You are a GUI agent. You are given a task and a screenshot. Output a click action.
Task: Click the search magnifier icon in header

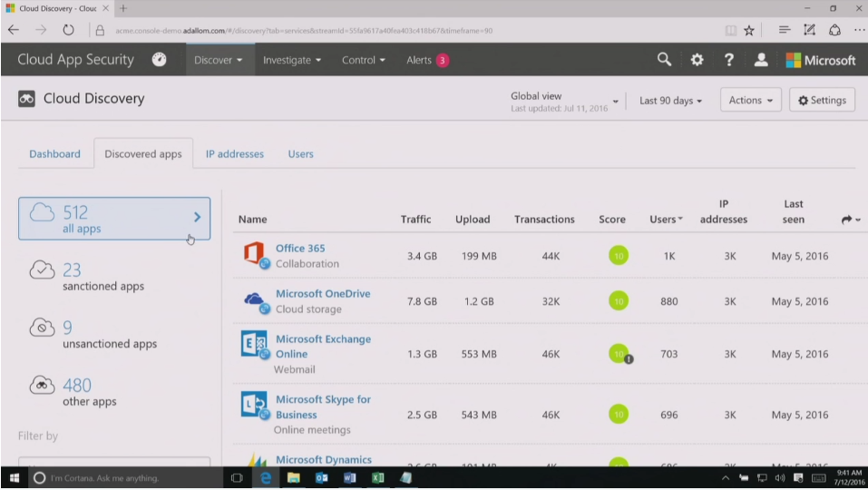pos(664,60)
